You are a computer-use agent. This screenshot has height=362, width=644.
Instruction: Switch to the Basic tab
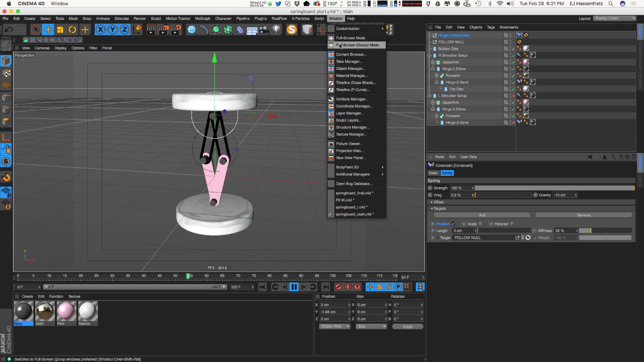click(x=433, y=173)
